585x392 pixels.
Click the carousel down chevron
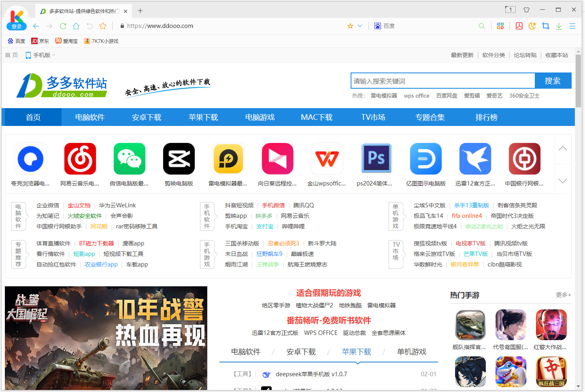pyautogui.click(x=562, y=181)
